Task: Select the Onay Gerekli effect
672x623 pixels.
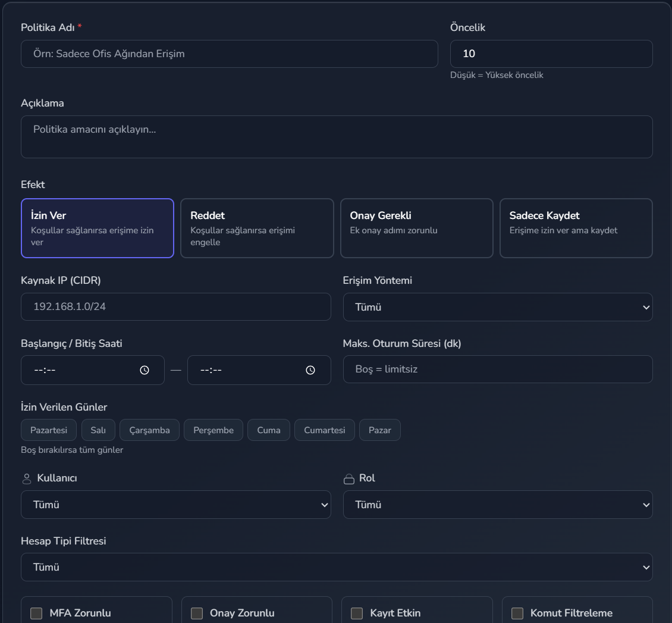Action: [x=416, y=228]
